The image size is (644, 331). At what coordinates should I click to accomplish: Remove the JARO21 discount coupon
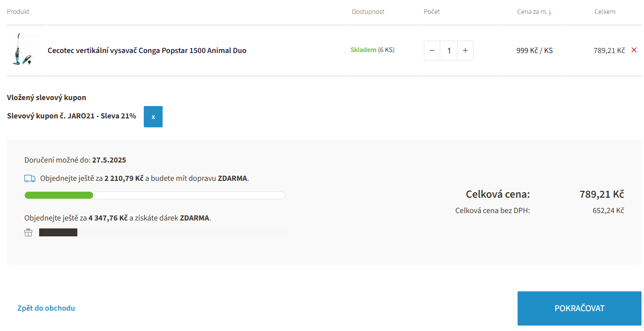point(153,116)
